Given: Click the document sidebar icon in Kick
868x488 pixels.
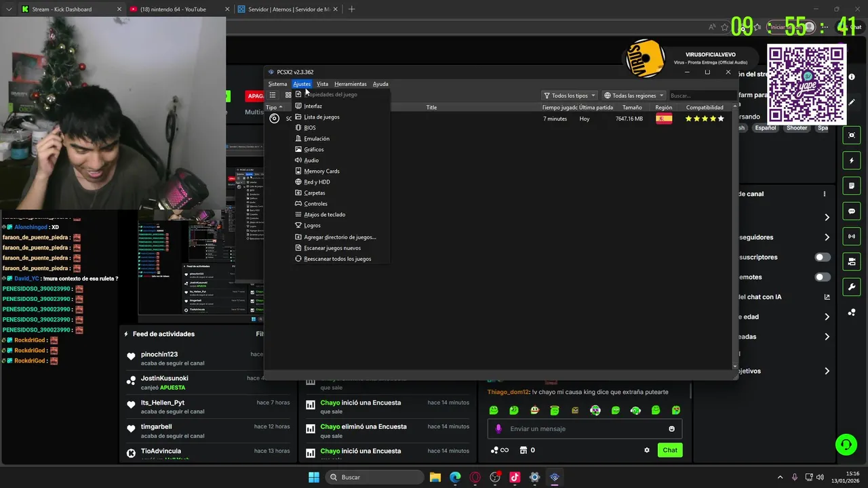Looking at the screenshot, I should 852,186.
